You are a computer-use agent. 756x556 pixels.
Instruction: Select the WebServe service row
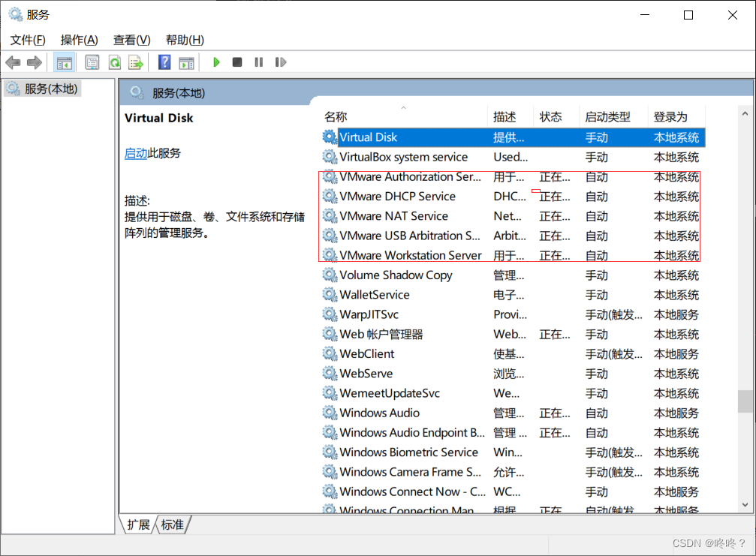coord(513,374)
